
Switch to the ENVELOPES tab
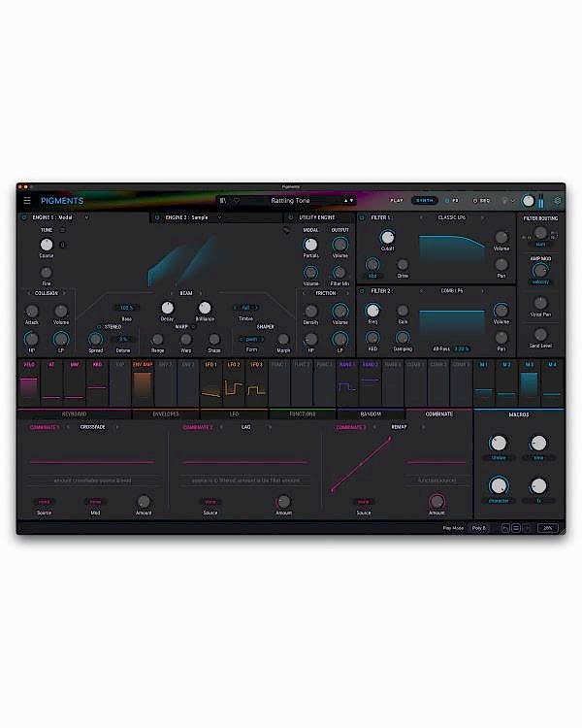(166, 414)
